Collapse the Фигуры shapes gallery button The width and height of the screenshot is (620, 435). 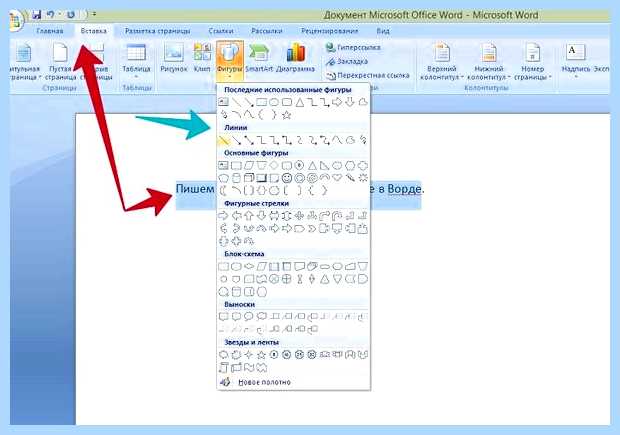click(x=229, y=60)
